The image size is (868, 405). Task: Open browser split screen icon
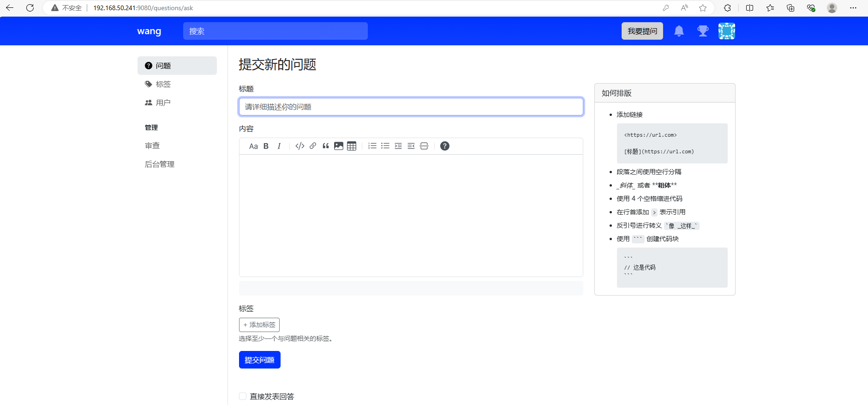pos(749,8)
